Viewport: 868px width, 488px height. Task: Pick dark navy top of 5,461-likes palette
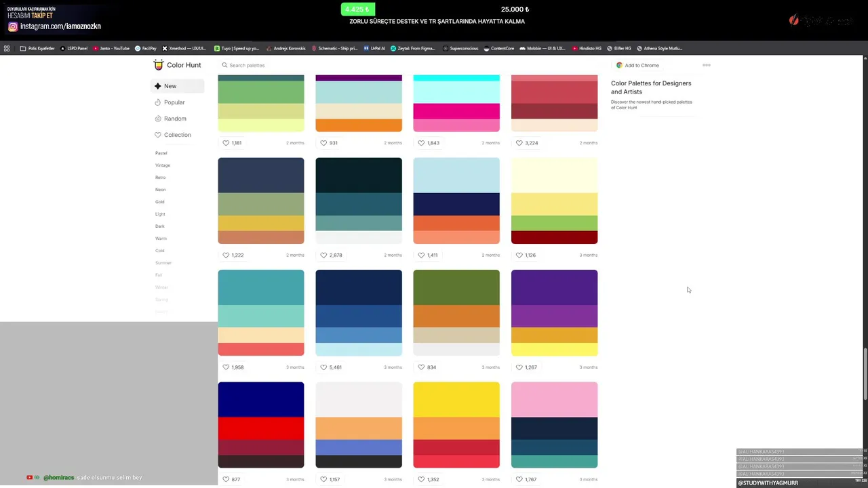click(359, 287)
